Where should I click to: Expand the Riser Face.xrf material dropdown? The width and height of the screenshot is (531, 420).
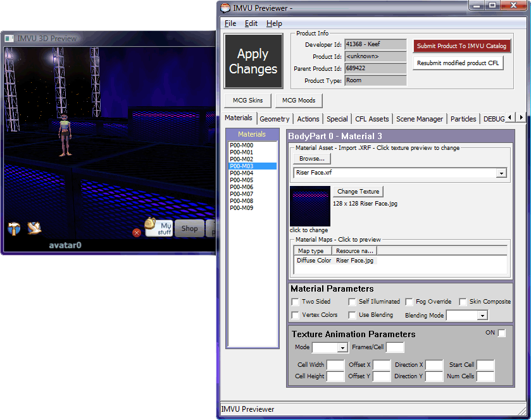point(501,173)
